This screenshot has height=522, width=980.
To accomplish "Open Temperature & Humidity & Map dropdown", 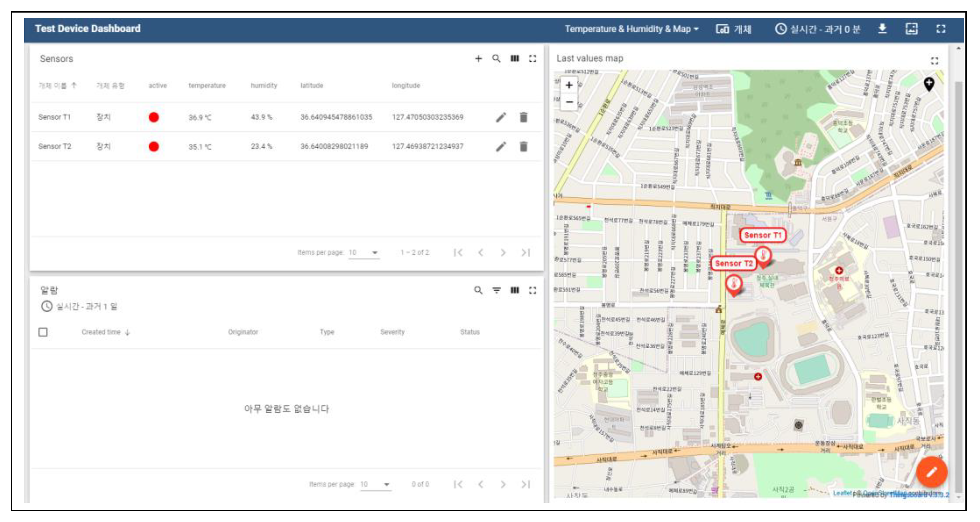I will point(631,29).
